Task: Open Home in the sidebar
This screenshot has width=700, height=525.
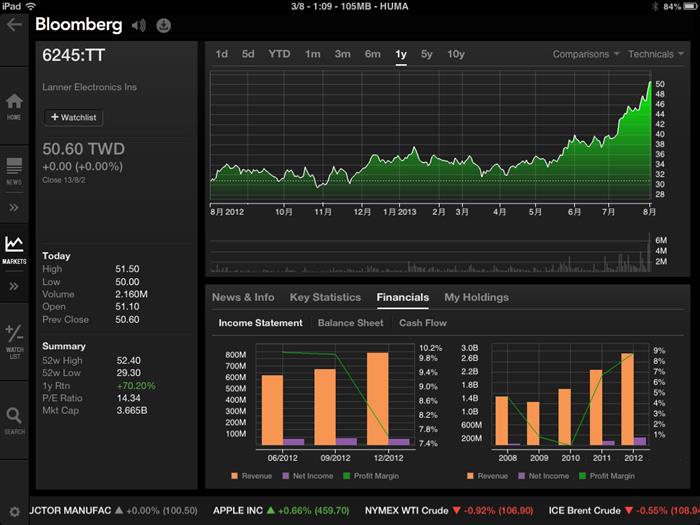Action: tap(14, 107)
